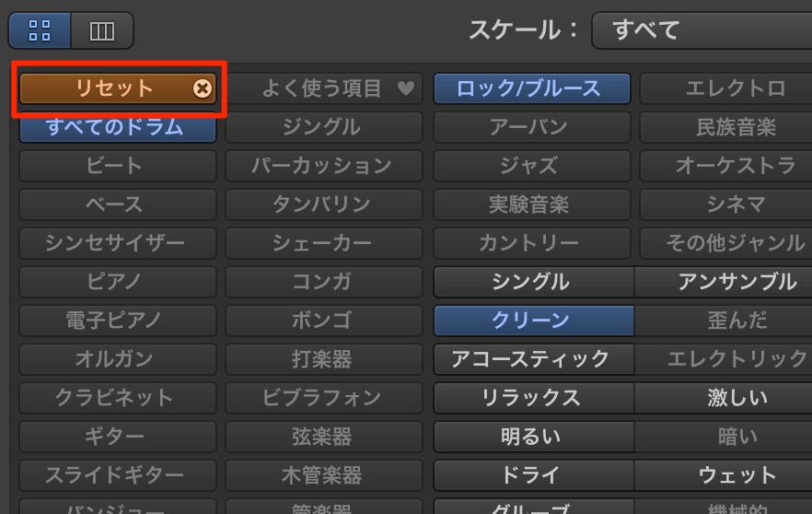
Task: Choose the ピアノ instrument filter
Action: coord(118,282)
